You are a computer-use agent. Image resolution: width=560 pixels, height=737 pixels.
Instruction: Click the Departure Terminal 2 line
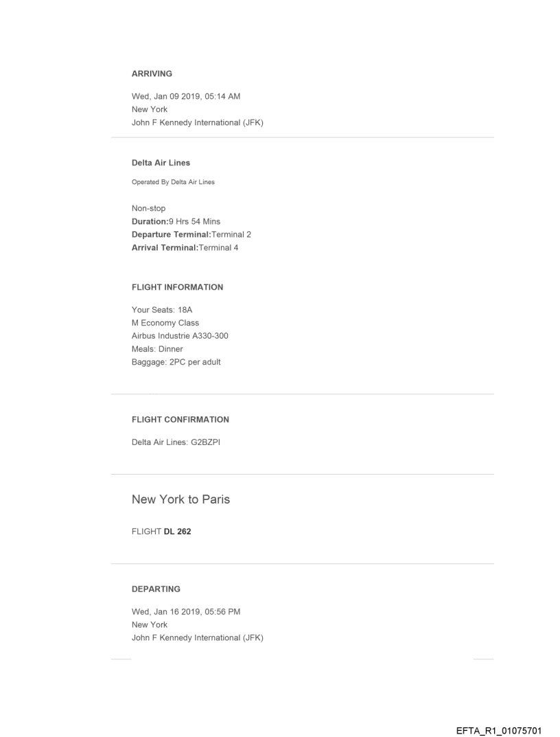click(191, 234)
